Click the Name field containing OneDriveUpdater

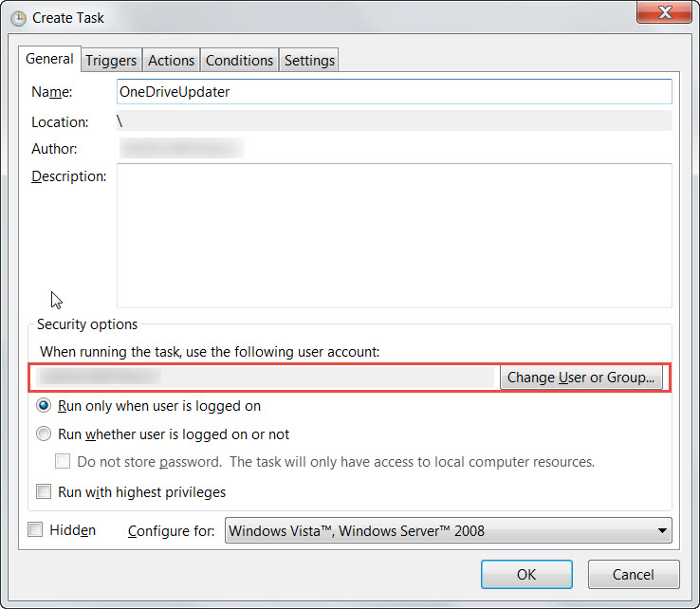point(395,91)
